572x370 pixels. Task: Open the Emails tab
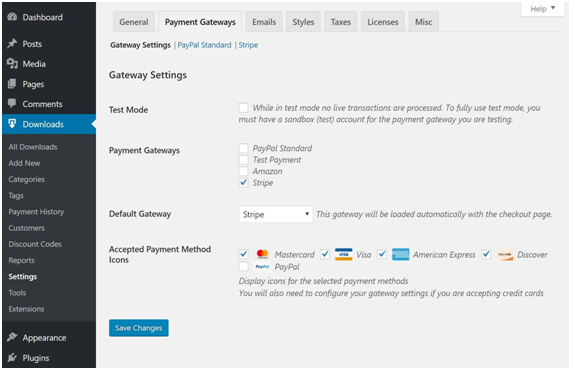pyautogui.click(x=264, y=22)
